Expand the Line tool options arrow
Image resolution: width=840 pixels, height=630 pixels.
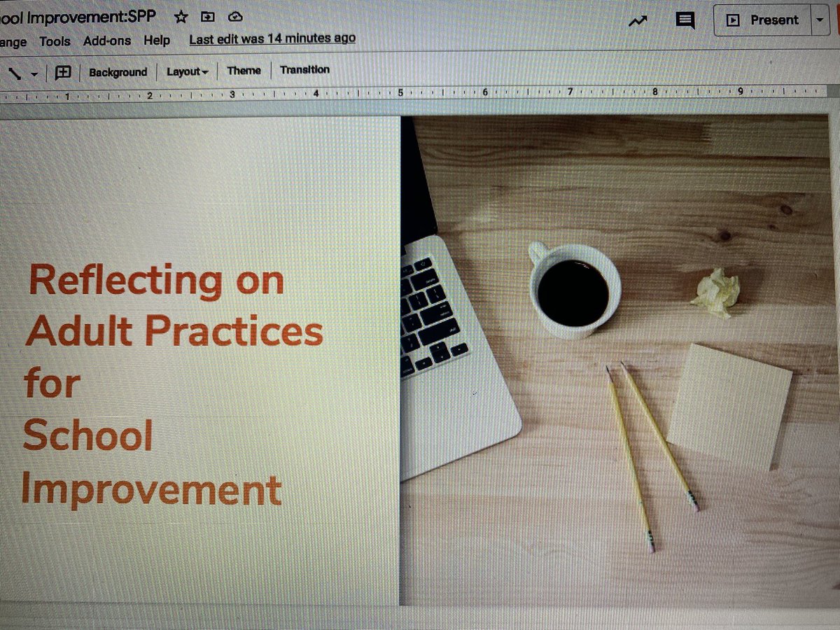tap(33, 72)
